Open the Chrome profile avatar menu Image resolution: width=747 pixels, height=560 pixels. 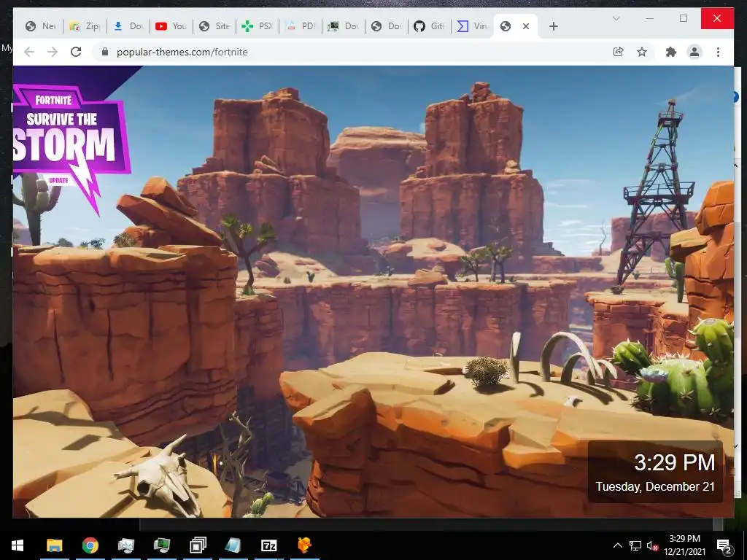point(694,52)
